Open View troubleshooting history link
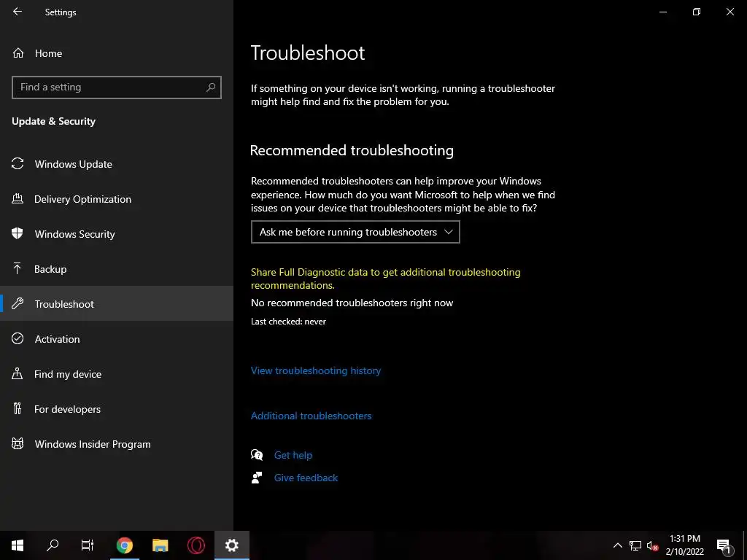The width and height of the screenshot is (747, 560). (x=316, y=370)
